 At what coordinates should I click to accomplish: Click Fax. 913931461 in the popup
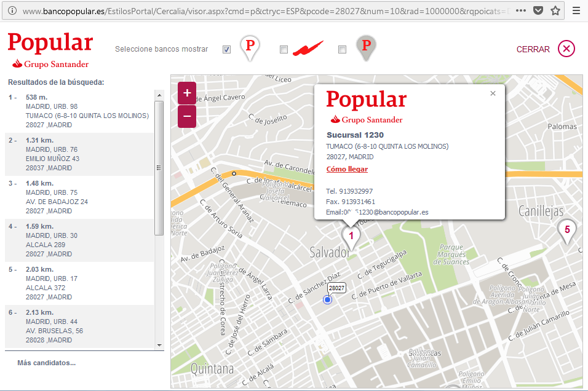350,202
